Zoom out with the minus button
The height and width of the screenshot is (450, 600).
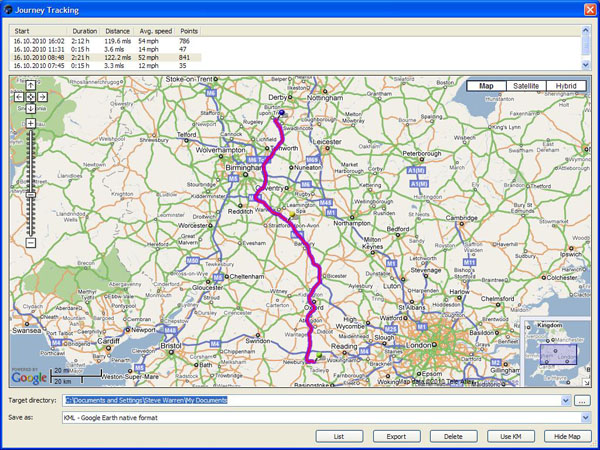[31, 243]
